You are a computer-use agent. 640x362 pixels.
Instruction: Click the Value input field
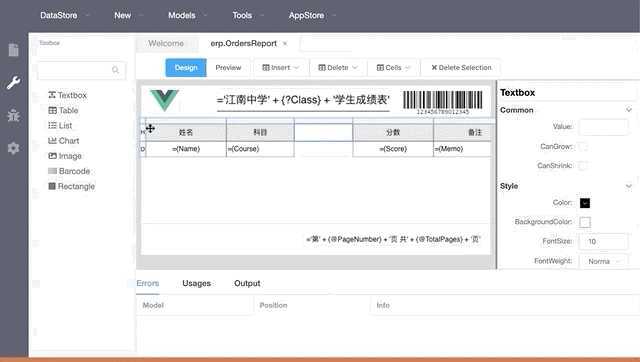click(604, 127)
